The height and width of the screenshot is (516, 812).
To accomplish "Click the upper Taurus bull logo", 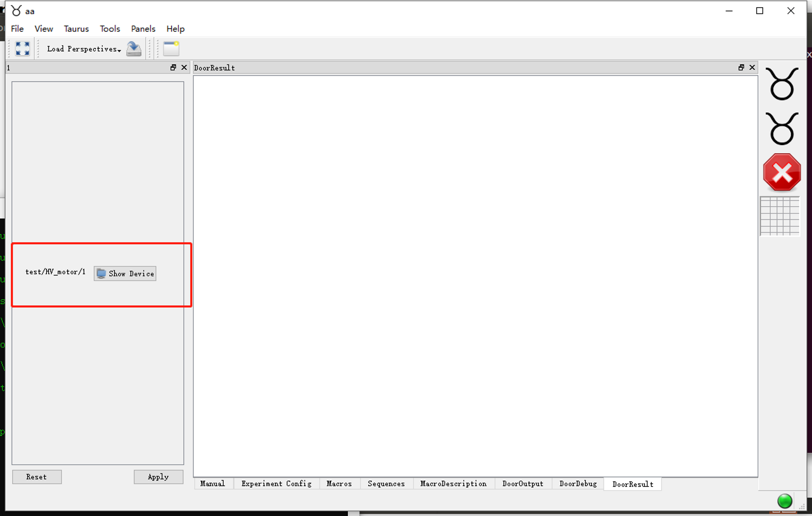I will pyautogui.click(x=781, y=84).
